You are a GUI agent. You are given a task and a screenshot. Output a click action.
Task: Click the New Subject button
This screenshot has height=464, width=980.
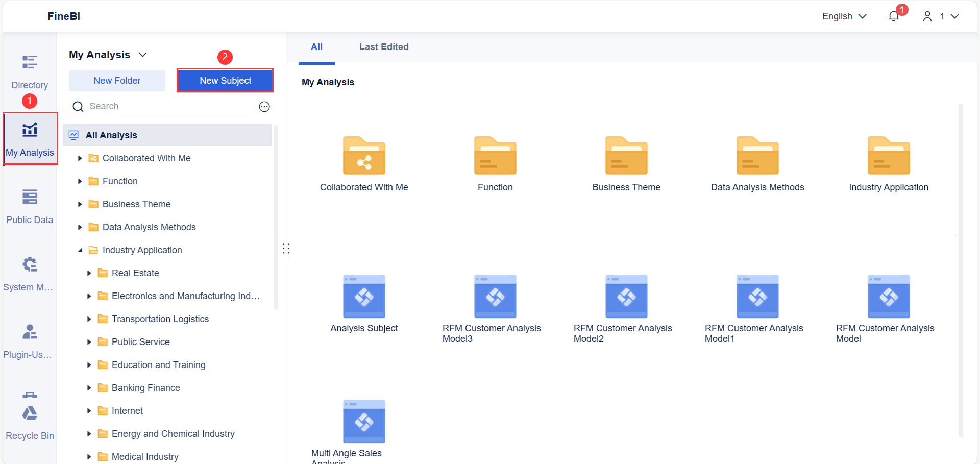coord(225,81)
